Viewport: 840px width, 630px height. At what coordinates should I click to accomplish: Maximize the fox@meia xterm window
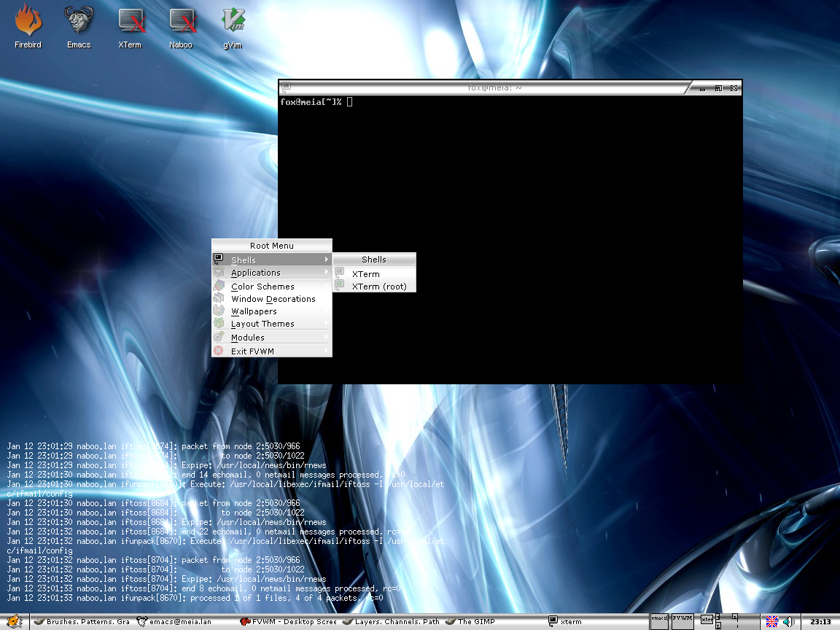tap(718, 88)
